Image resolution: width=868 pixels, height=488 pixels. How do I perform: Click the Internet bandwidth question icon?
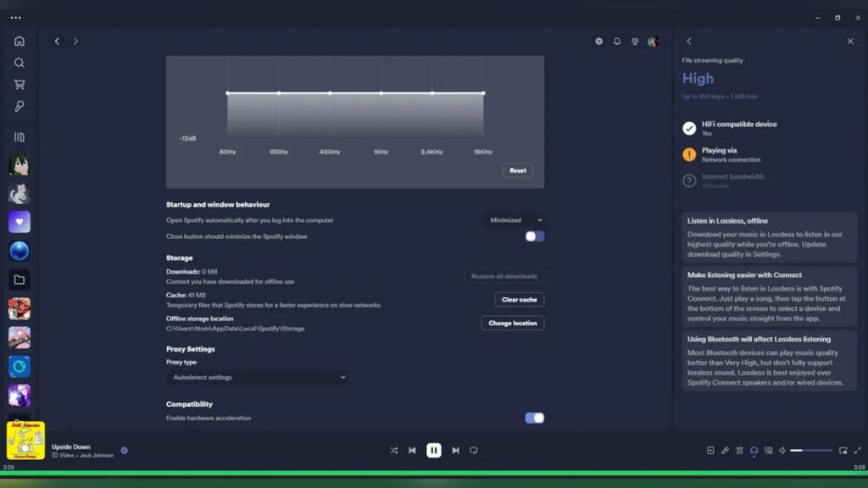(x=689, y=181)
